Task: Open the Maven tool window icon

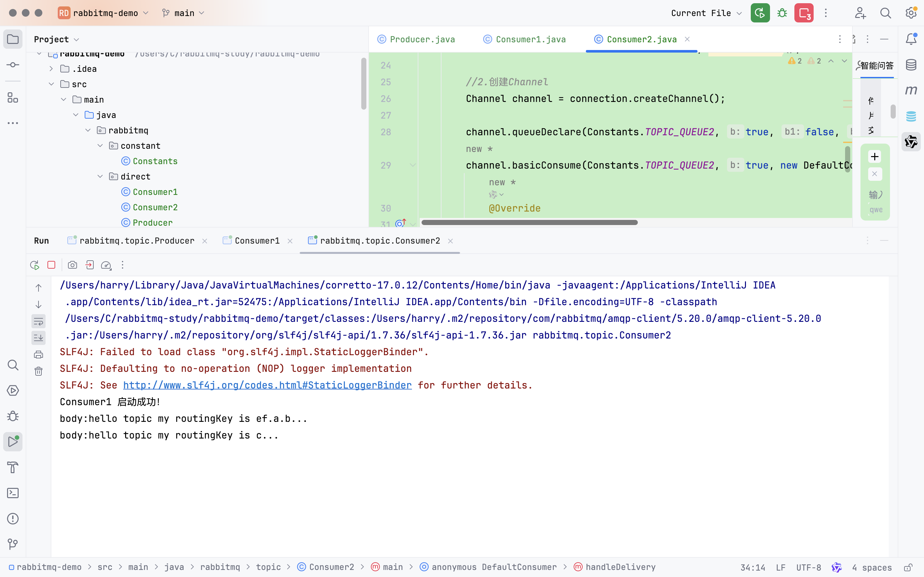Action: [911, 90]
